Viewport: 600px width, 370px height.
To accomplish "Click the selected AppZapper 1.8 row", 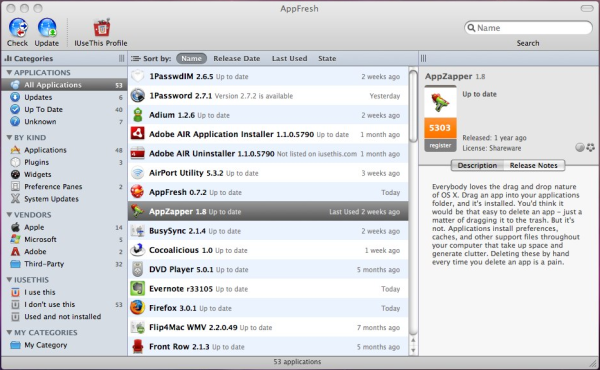I will (x=268, y=211).
